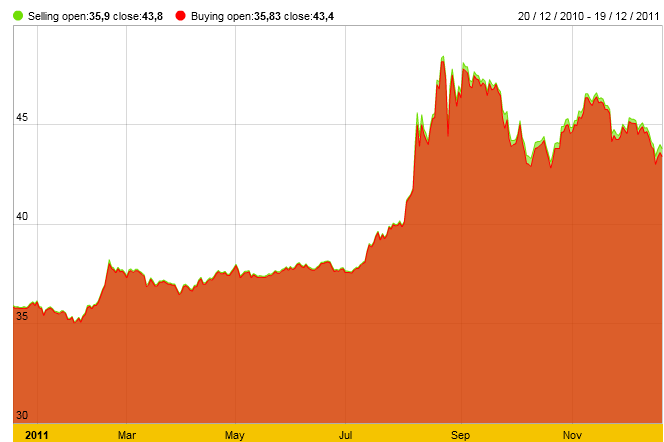Toggle the Selling series legend label
This screenshot has width=664, height=442.
pos(90,17)
